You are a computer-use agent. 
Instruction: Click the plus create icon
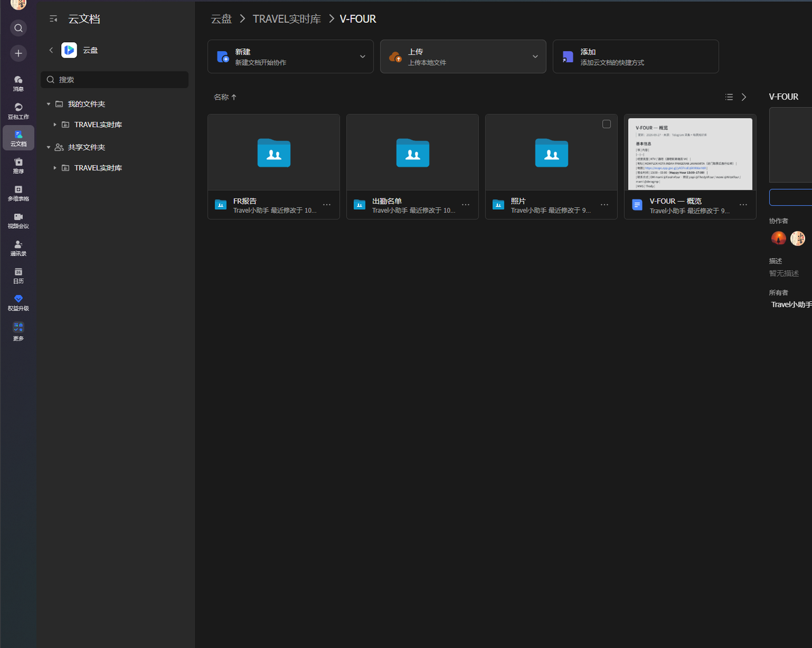coord(18,53)
